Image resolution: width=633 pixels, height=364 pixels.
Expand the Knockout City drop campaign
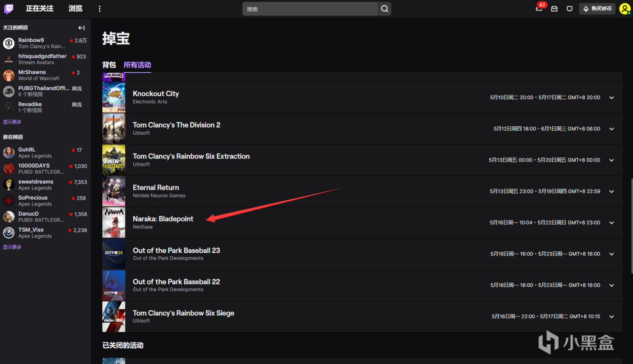[x=611, y=97]
